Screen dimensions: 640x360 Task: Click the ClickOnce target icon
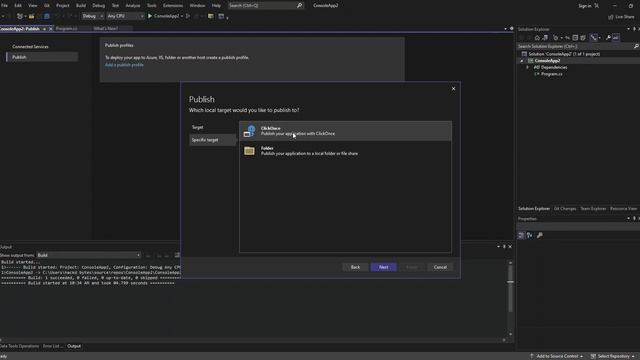(249, 131)
